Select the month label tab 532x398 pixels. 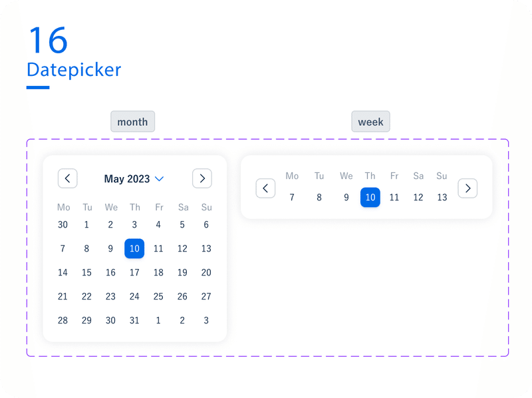pos(132,122)
